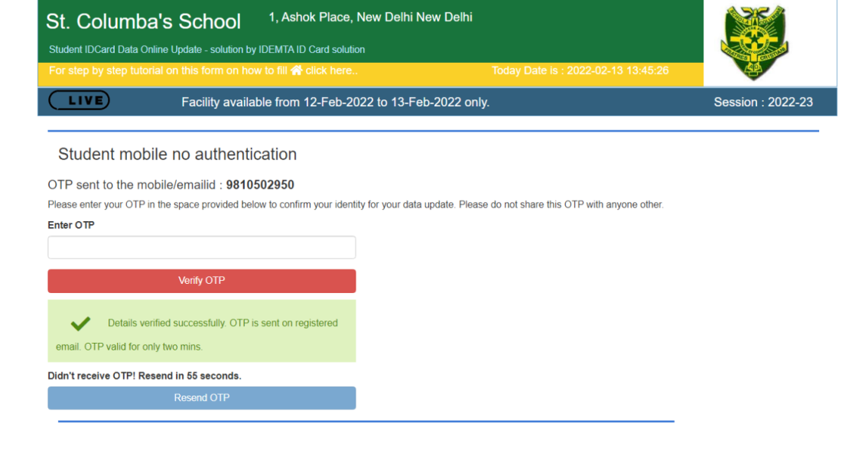Click the Today Date timestamp

580,70
